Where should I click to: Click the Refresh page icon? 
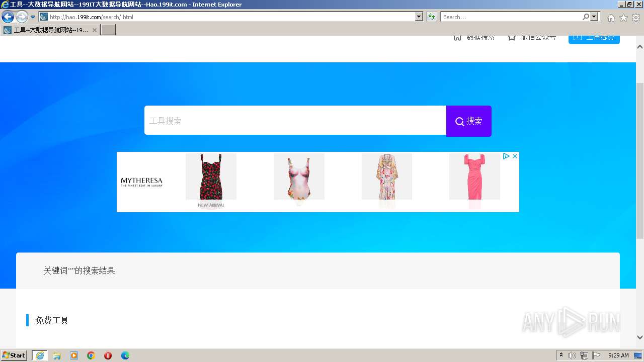tap(431, 17)
